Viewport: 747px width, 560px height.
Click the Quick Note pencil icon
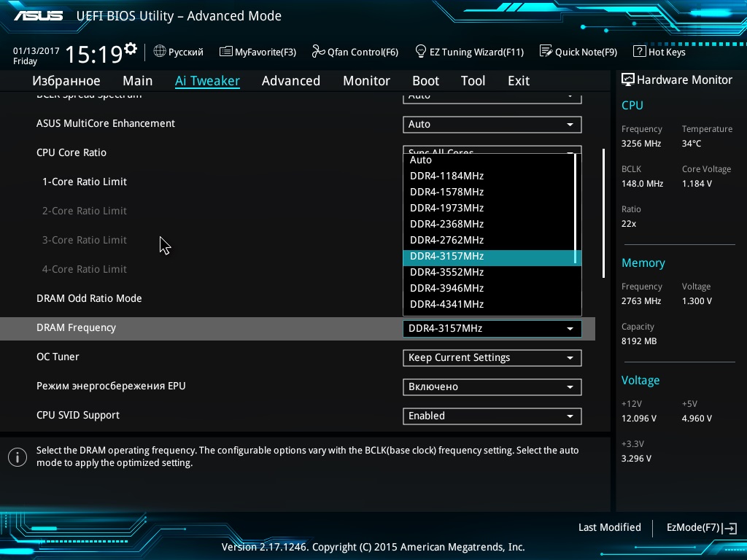[x=546, y=51]
